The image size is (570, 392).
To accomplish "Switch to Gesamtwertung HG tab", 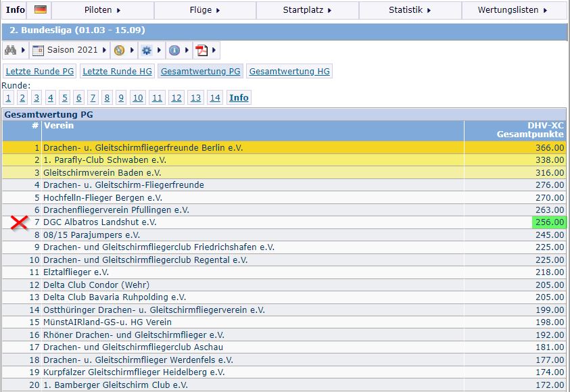I will [x=289, y=71].
